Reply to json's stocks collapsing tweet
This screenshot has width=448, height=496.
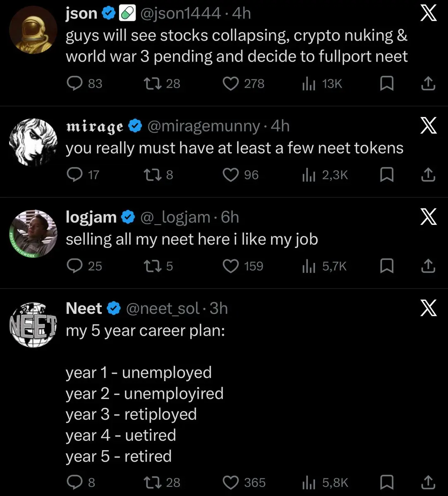coord(75,84)
